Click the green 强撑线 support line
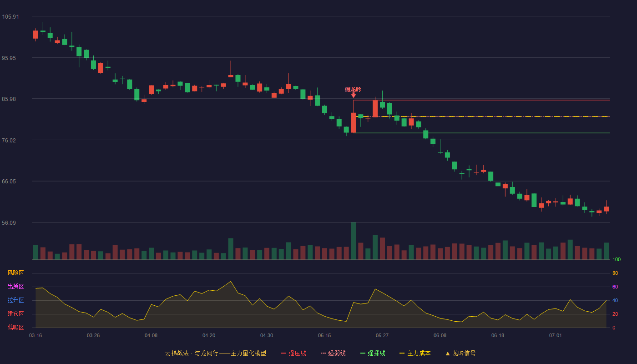637x364 pixels. tap(481, 133)
